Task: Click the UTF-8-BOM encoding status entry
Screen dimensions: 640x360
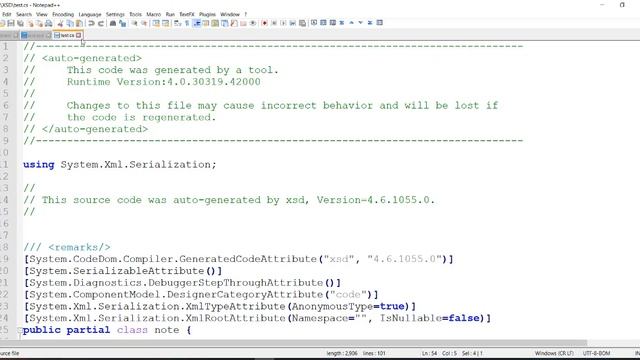Action: [x=596, y=353]
